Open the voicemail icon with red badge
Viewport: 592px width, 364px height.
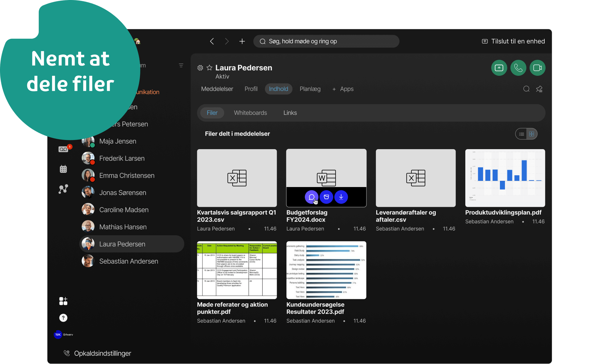click(x=63, y=149)
